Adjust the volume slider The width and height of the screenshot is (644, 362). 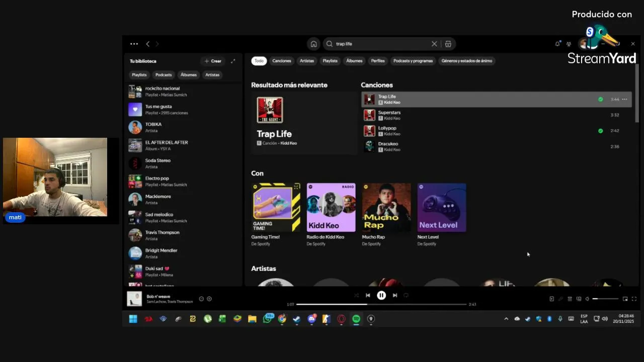[x=605, y=299]
